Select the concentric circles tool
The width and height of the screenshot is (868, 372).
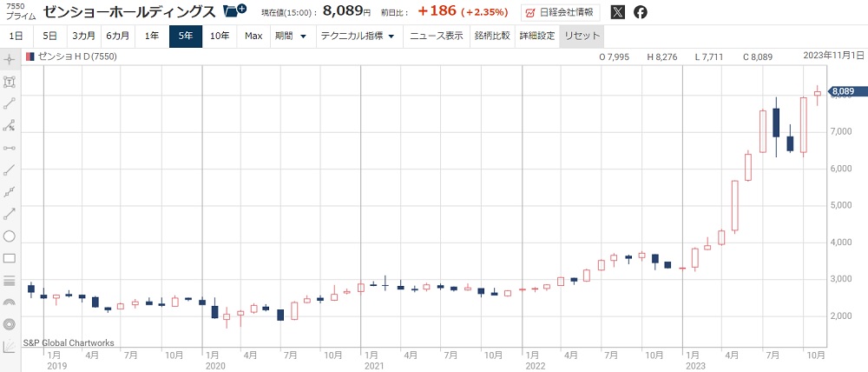[9, 324]
